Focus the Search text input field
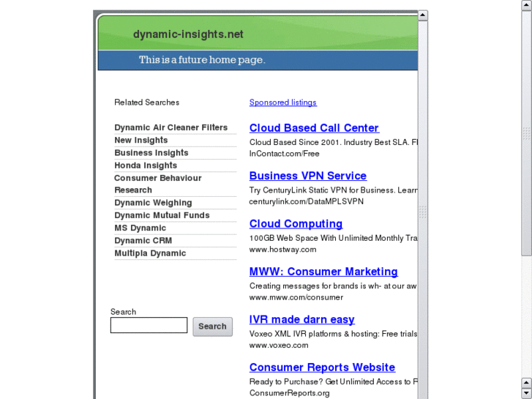 pyautogui.click(x=149, y=325)
